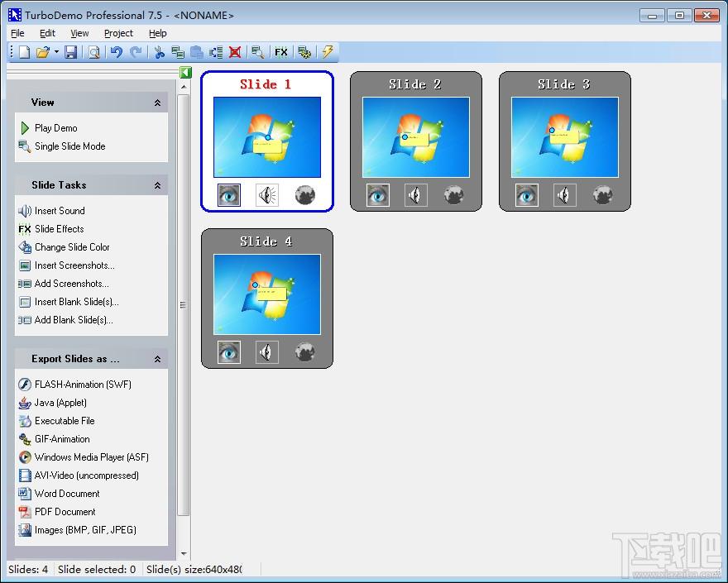The width and height of the screenshot is (728, 583).
Task: Collapse the View panel section
Action: (157, 103)
